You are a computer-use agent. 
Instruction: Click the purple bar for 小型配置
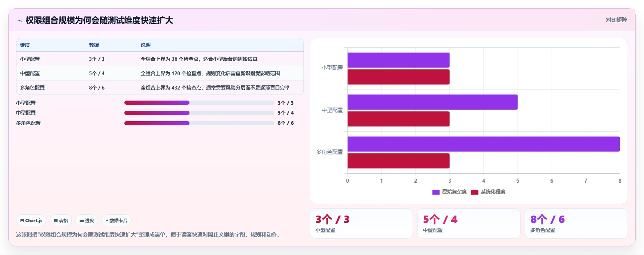[398, 60]
